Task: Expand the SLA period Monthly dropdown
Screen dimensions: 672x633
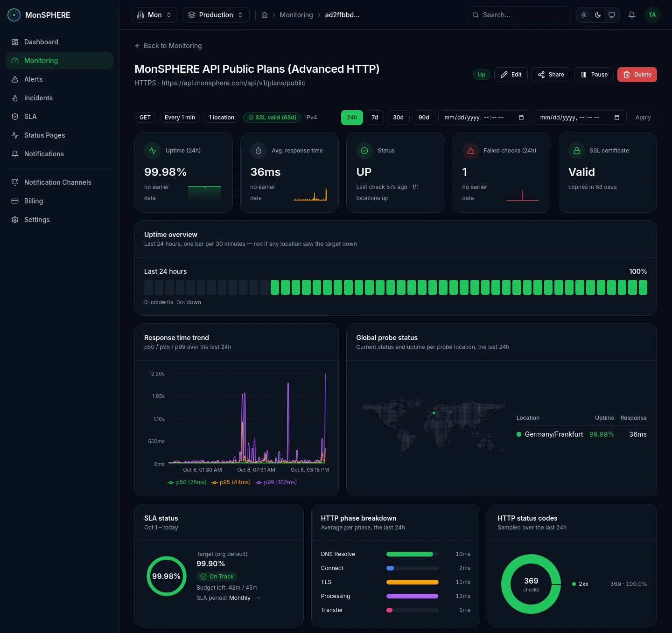Action: click(245, 598)
